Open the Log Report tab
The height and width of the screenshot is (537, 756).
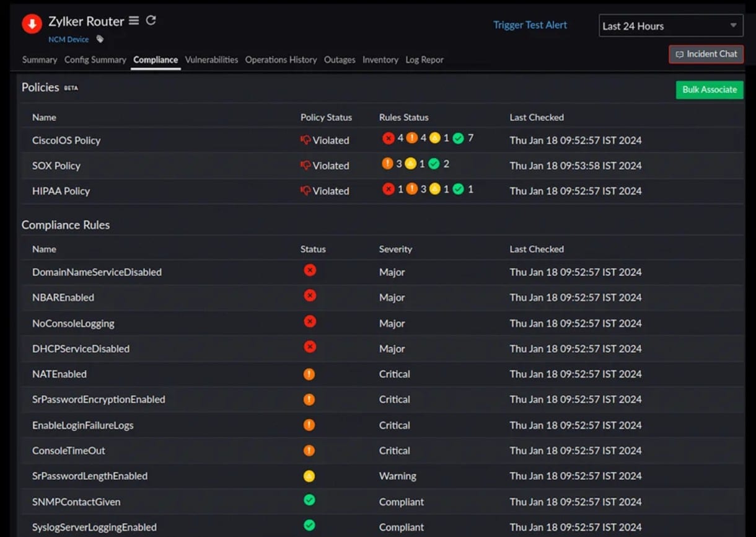(424, 60)
